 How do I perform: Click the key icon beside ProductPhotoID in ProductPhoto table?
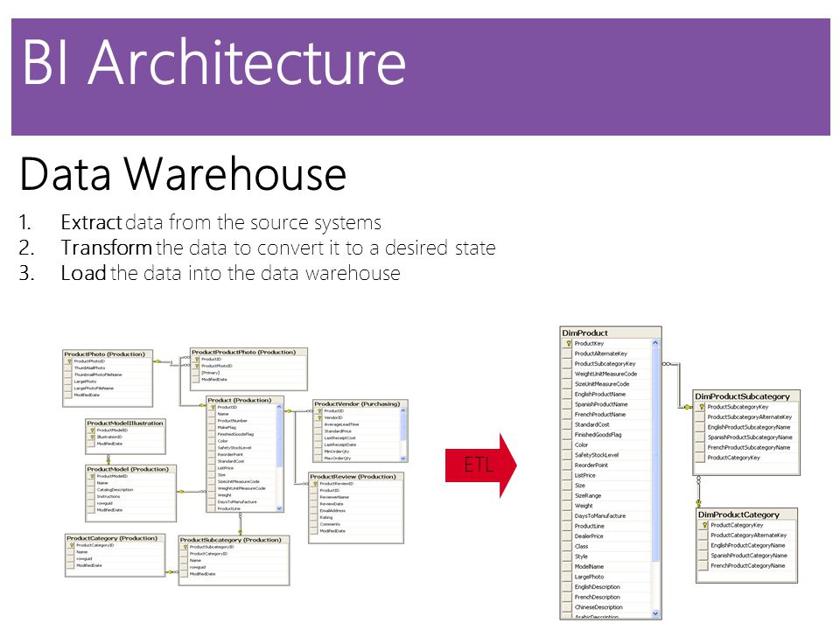[x=68, y=361]
